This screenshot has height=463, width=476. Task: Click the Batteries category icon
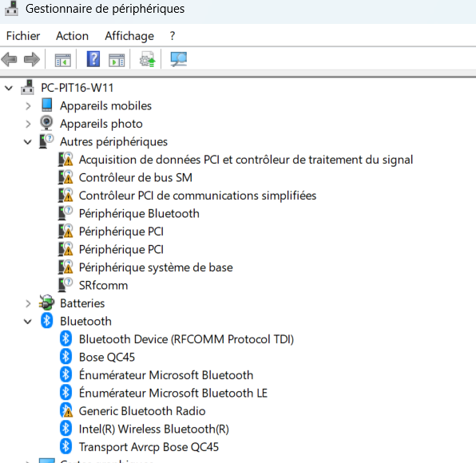(47, 303)
